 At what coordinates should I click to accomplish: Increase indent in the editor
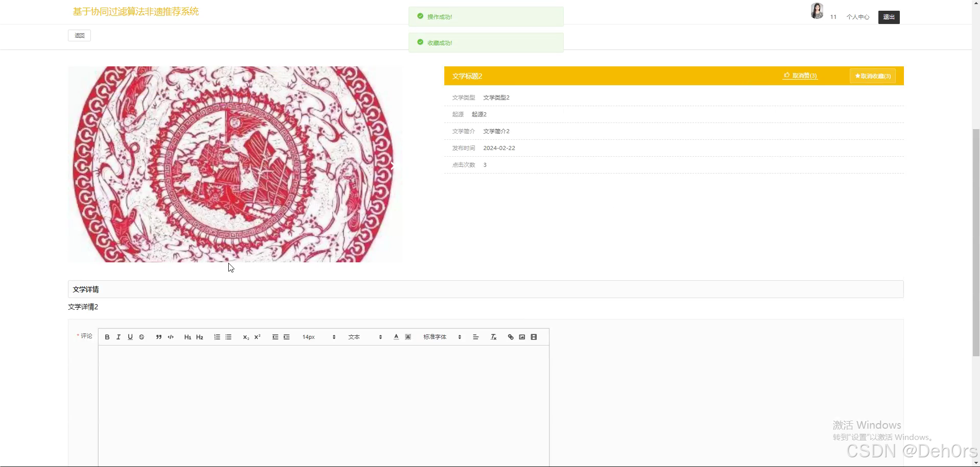[x=286, y=337]
